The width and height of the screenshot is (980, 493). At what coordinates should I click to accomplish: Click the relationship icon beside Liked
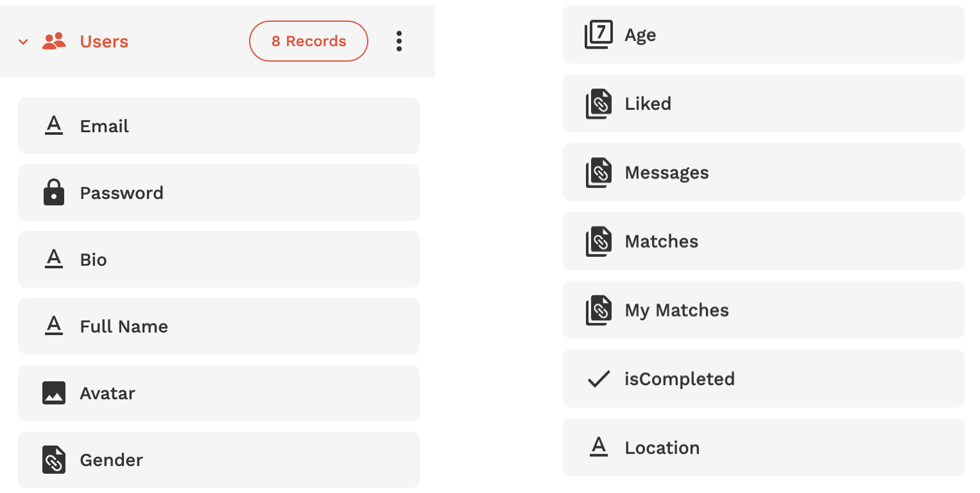(x=598, y=104)
